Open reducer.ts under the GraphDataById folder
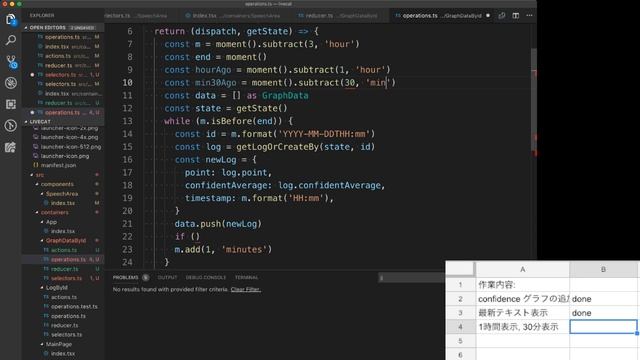The width and height of the screenshot is (640, 360). coord(64,269)
